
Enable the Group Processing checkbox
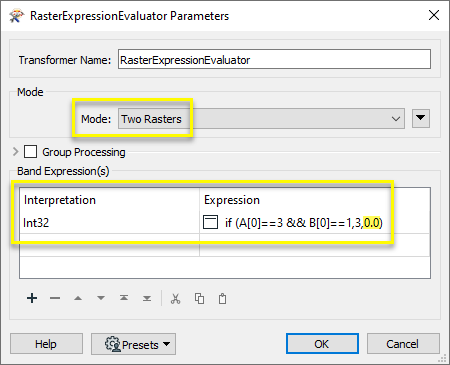[x=30, y=152]
